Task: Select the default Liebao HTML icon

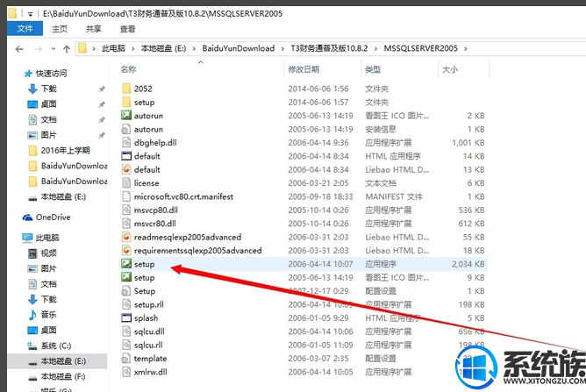Action: (x=126, y=169)
